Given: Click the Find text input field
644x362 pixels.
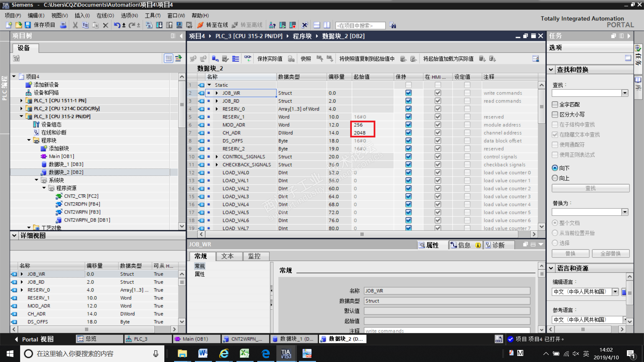Looking at the screenshot, I should click(586, 93).
